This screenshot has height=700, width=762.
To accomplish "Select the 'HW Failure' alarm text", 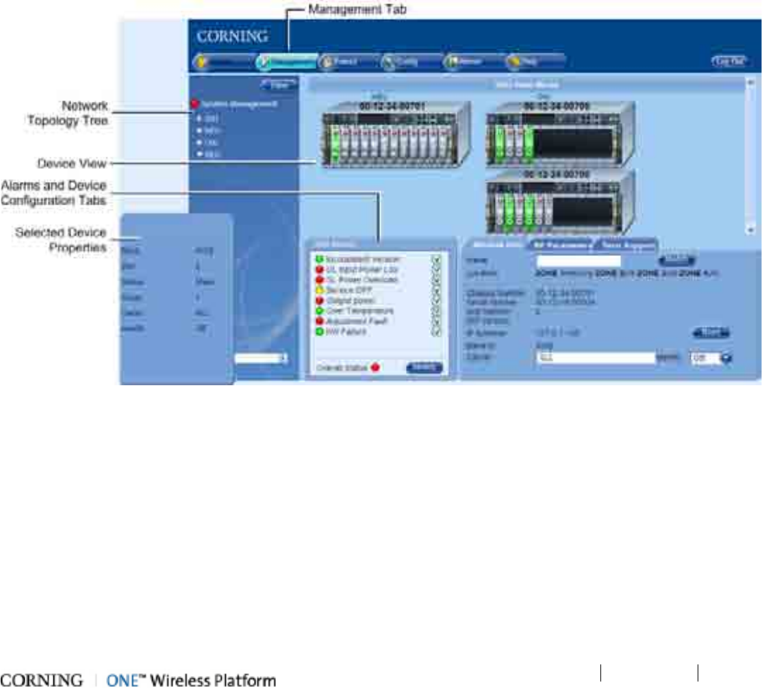I will pos(346,332).
